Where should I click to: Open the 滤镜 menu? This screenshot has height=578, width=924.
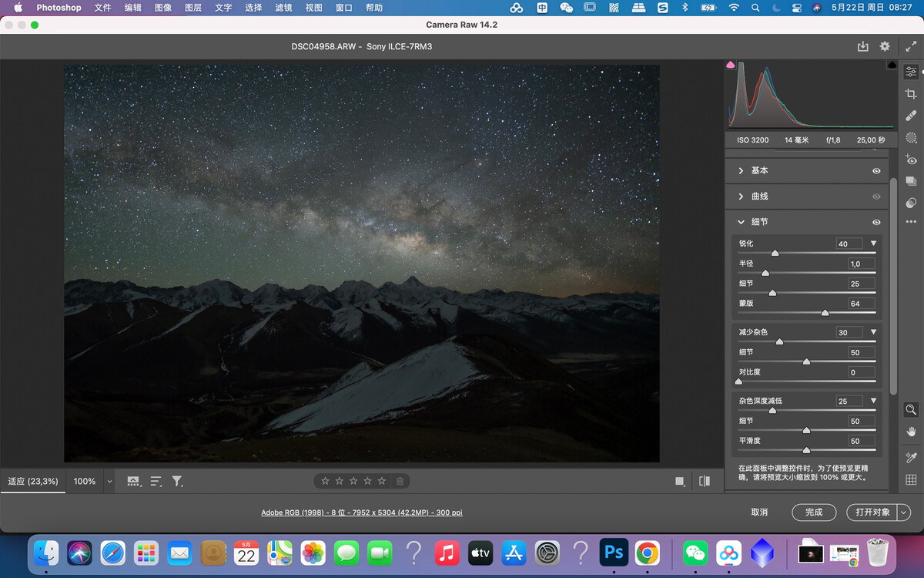(x=283, y=8)
